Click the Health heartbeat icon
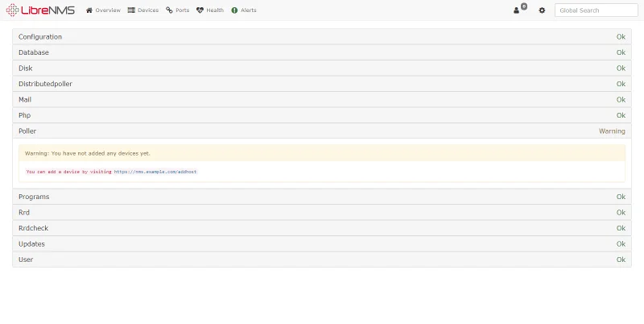The image size is (644, 324). tap(200, 10)
